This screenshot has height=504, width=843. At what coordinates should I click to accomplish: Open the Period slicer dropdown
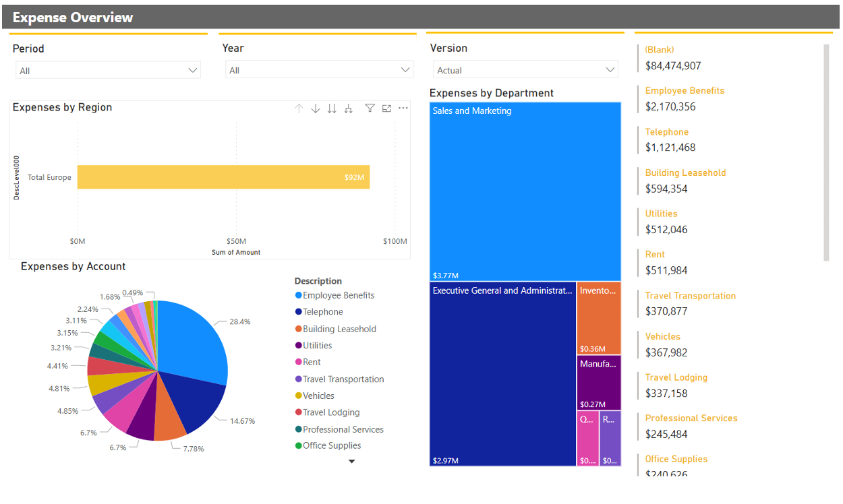click(x=108, y=70)
